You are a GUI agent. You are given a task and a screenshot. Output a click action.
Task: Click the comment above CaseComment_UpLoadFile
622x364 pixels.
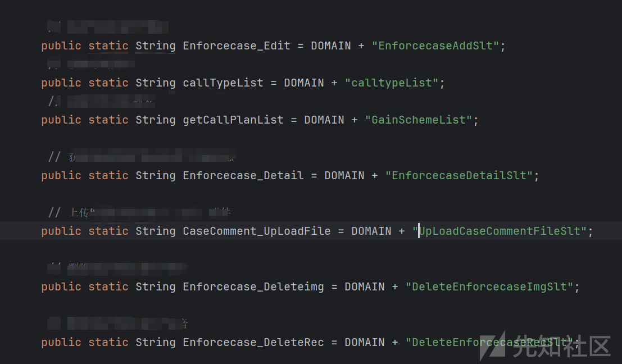coord(139,212)
